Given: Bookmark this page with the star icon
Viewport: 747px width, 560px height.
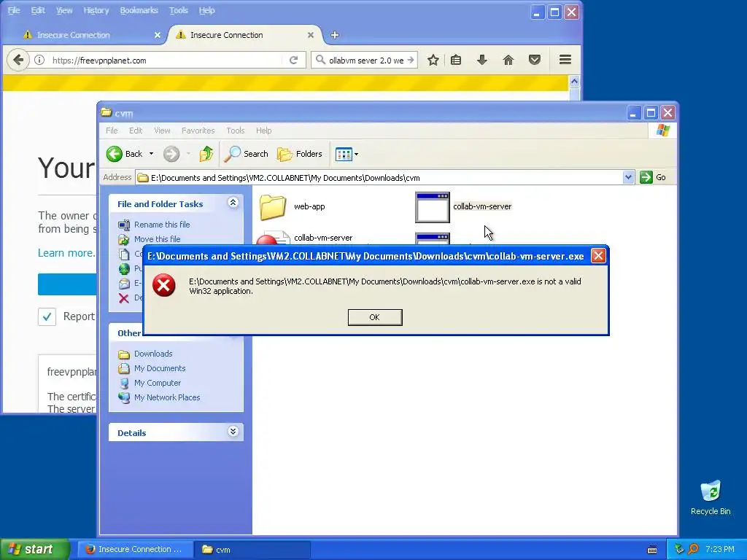Looking at the screenshot, I should (x=433, y=60).
